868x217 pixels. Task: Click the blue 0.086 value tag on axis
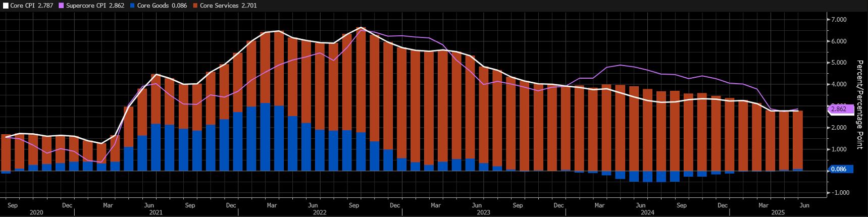point(840,170)
